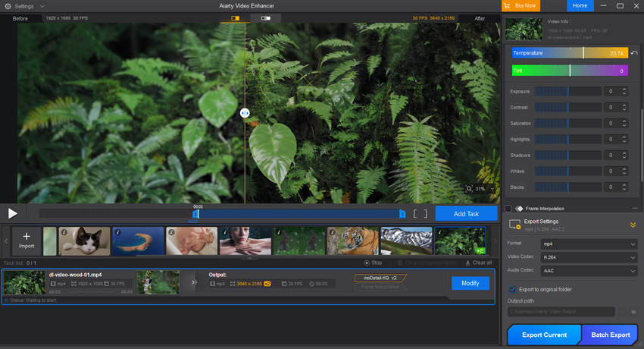Go to previous thumbnails with left arrow
The image size is (644, 349).
point(6,241)
